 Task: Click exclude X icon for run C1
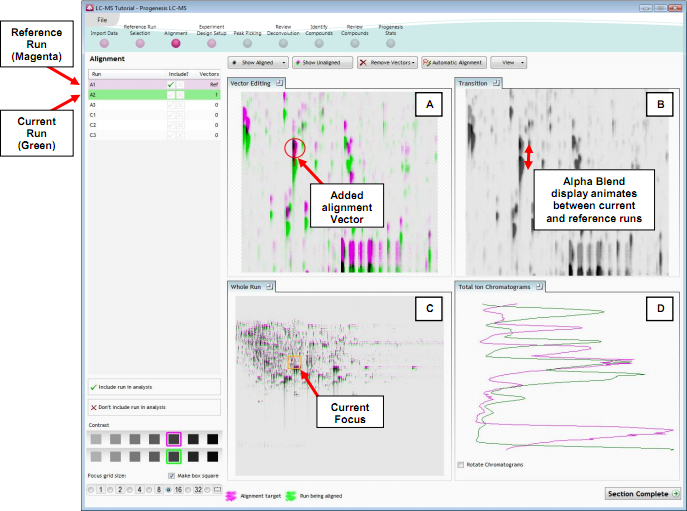click(181, 115)
